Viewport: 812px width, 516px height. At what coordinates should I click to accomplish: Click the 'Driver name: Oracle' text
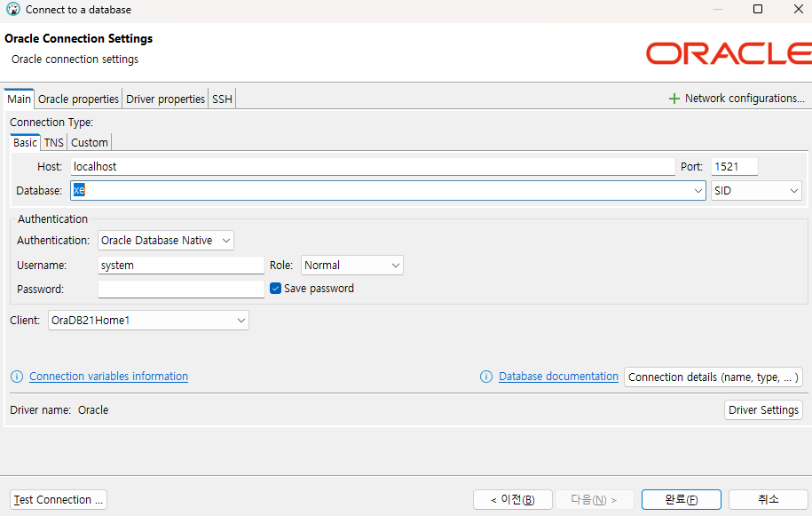59,409
